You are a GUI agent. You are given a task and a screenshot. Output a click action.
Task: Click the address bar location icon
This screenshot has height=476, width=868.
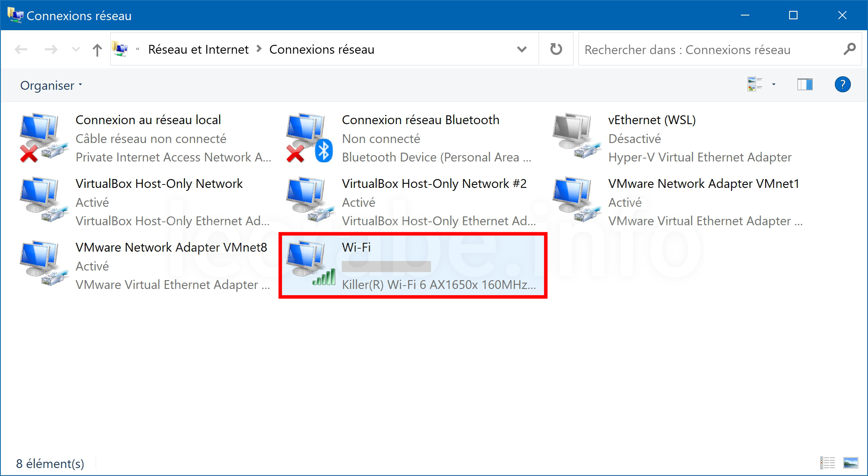[x=120, y=49]
